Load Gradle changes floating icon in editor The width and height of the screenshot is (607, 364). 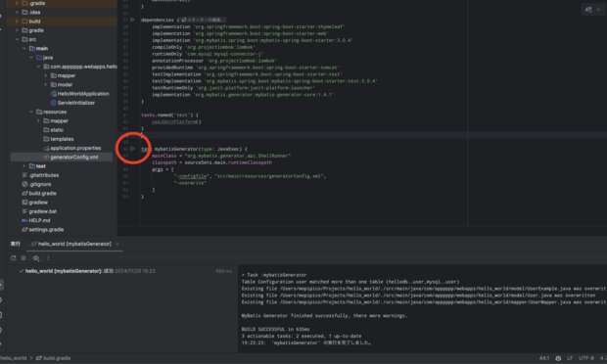588,10
